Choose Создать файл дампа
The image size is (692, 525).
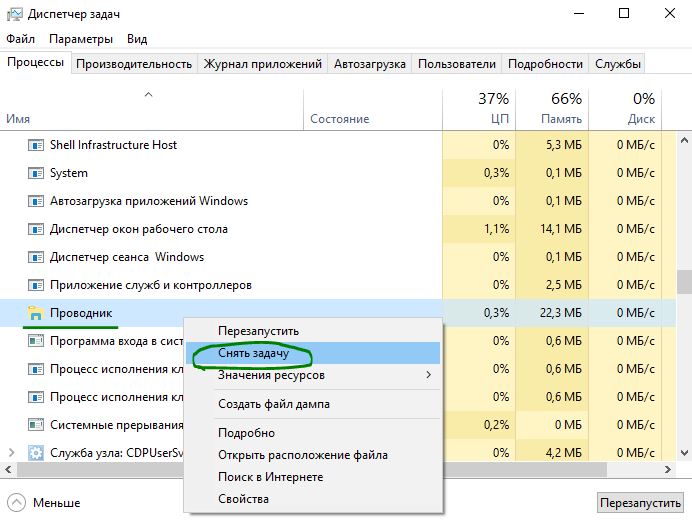pos(313,404)
